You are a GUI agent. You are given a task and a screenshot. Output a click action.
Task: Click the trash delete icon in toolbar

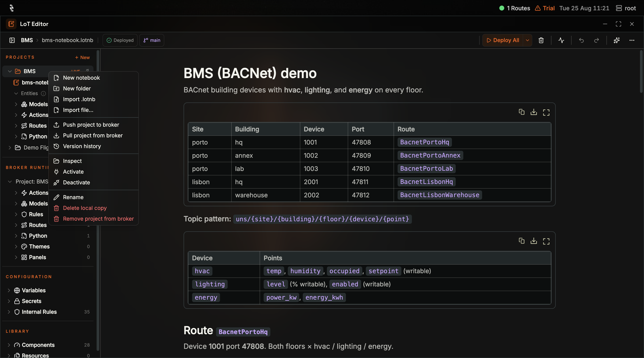tap(541, 40)
